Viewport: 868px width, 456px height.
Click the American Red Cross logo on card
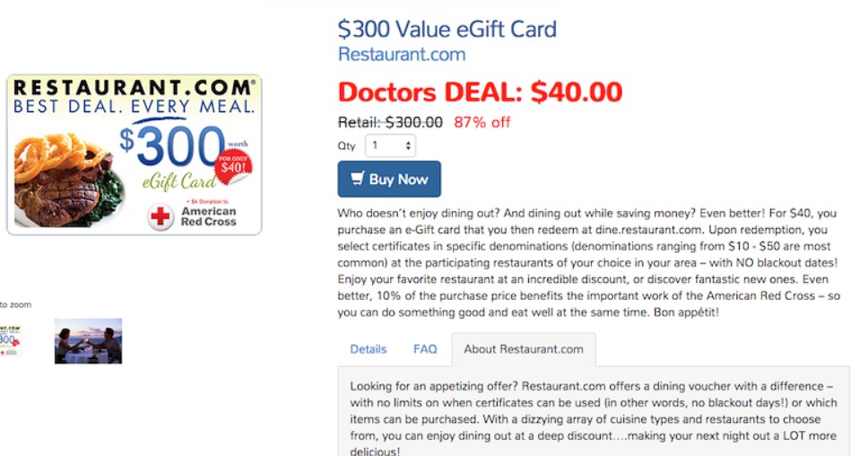pyautogui.click(x=192, y=216)
